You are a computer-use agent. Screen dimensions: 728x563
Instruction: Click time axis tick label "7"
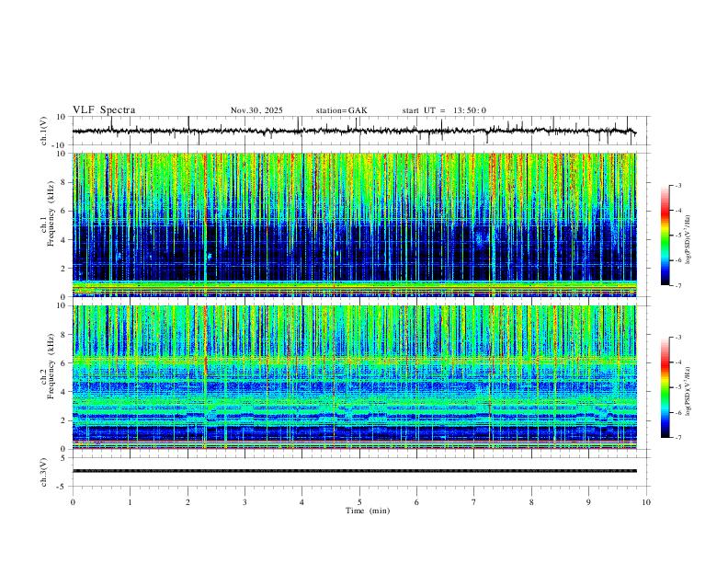pos(474,502)
